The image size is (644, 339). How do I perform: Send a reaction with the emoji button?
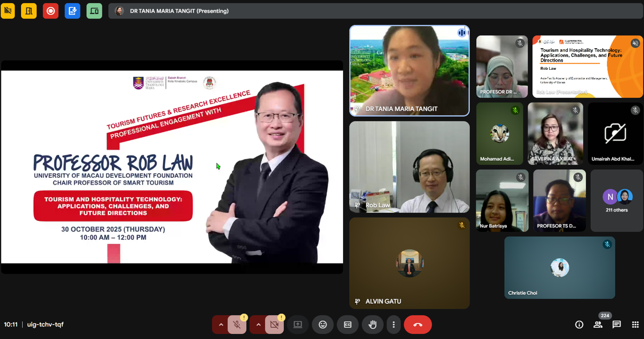click(323, 325)
